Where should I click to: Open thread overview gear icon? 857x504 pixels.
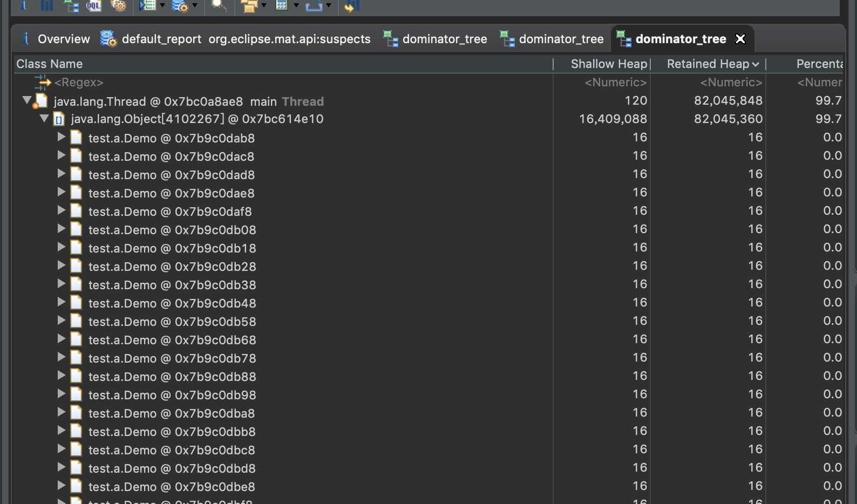click(118, 5)
